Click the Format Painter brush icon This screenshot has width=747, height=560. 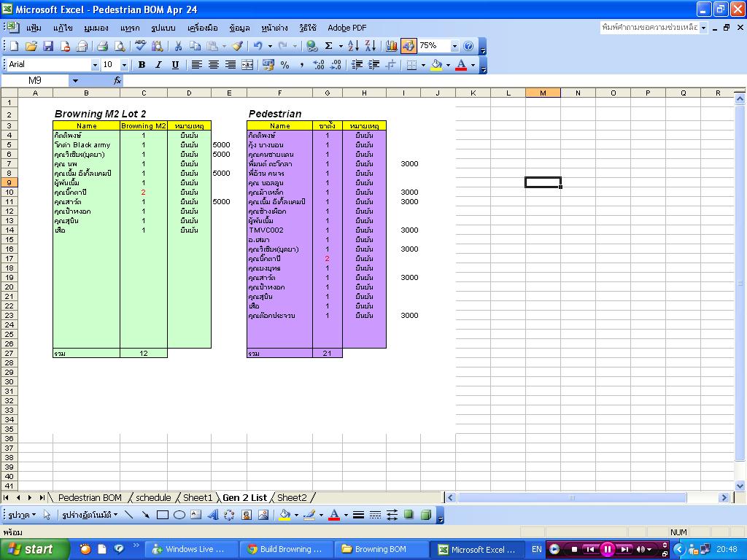coord(237,46)
